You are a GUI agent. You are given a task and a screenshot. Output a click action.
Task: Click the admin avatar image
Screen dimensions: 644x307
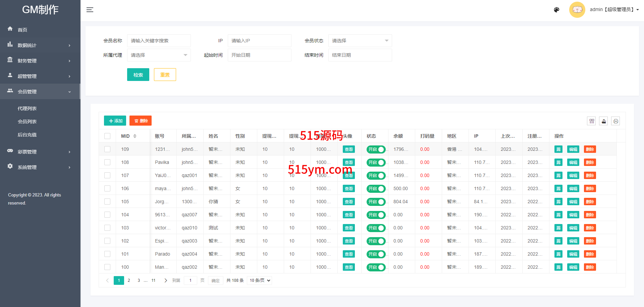(x=577, y=10)
